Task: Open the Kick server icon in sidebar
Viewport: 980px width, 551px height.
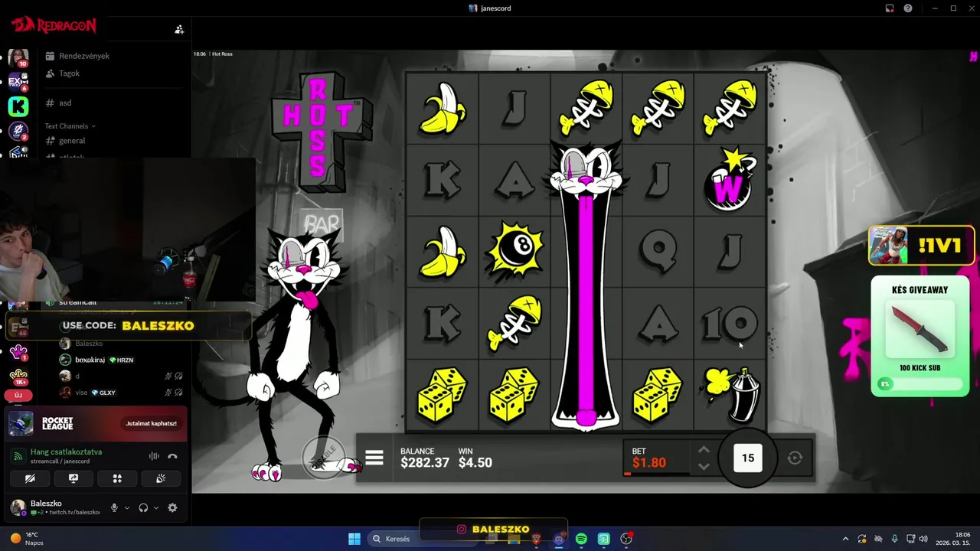Action: 18,106
